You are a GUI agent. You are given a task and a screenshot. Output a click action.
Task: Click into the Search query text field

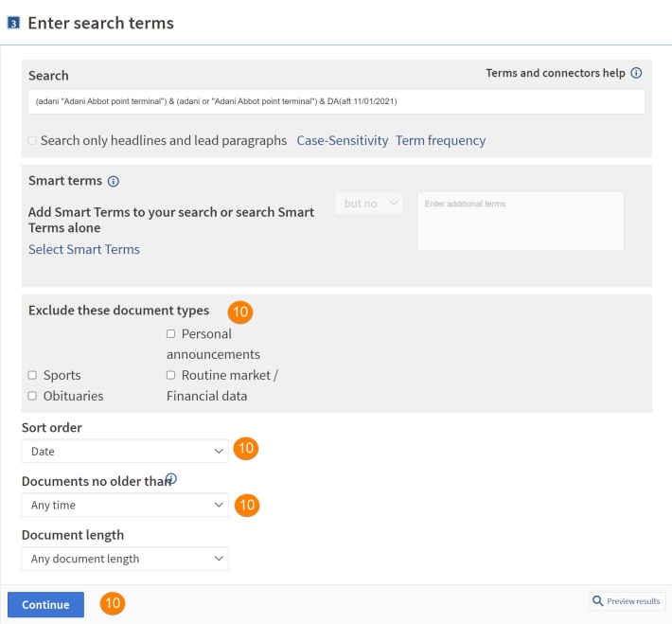pyautogui.click(x=336, y=101)
